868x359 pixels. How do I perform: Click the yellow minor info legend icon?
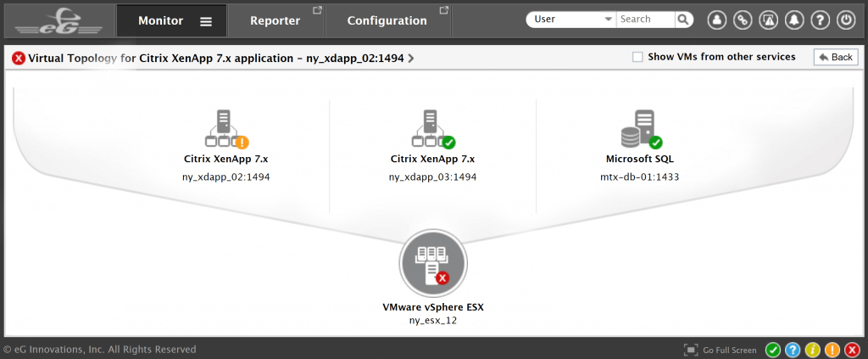coord(812,350)
